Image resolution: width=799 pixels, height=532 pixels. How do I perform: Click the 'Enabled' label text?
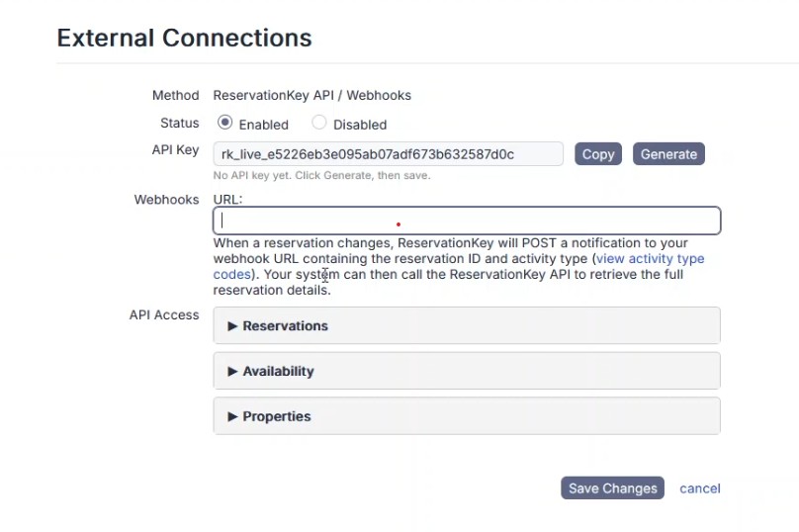click(x=263, y=125)
